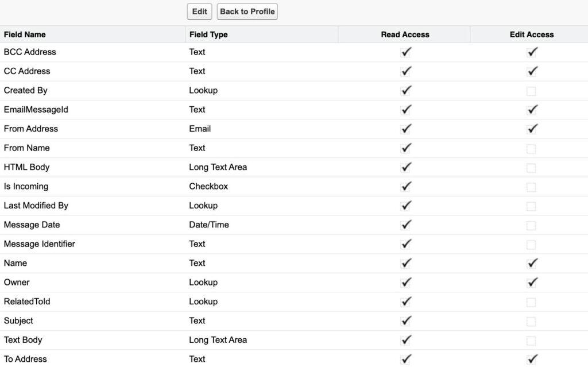The width and height of the screenshot is (588, 367).
Task: Uncheck Edit Access for CC Address
Action: tap(532, 71)
